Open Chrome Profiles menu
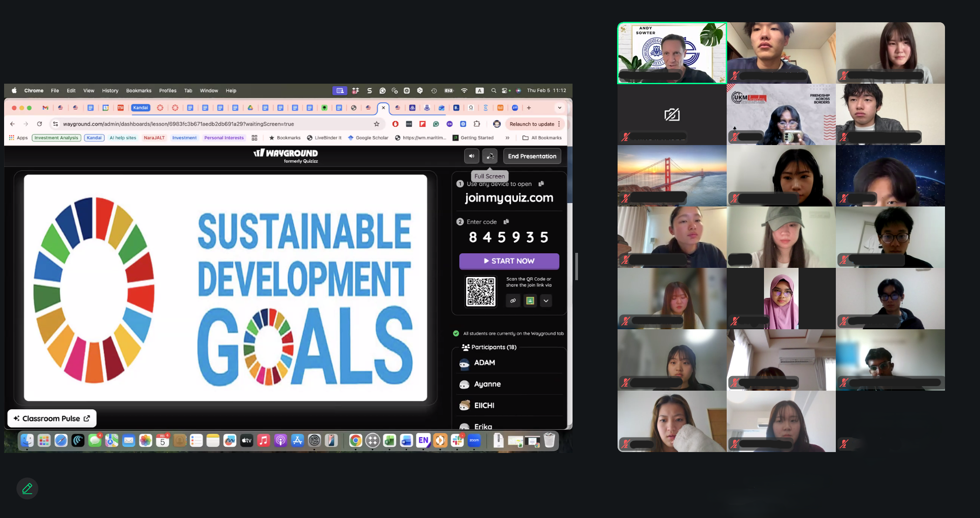This screenshot has width=980, height=518. (168, 91)
